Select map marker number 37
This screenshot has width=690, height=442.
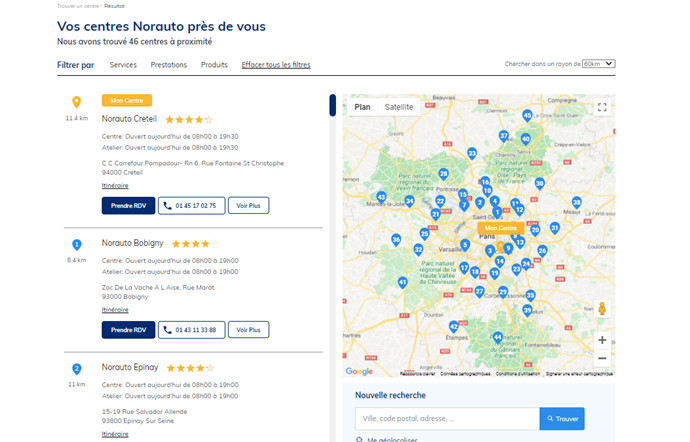(504, 136)
